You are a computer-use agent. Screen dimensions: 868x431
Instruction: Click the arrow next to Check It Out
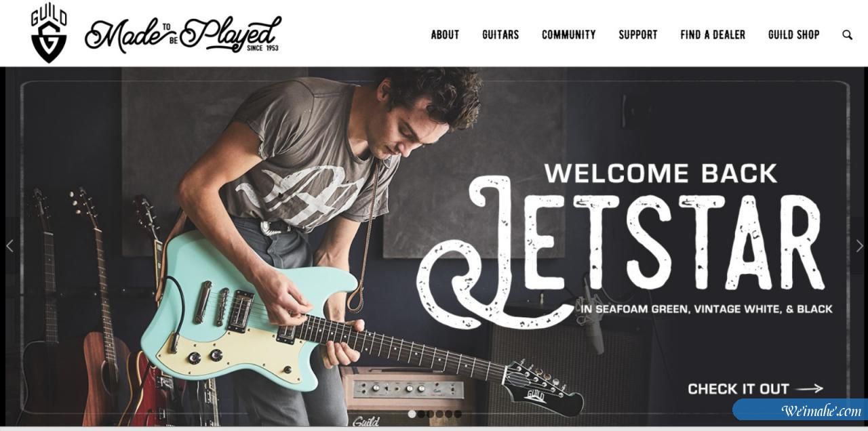(x=809, y=389)
